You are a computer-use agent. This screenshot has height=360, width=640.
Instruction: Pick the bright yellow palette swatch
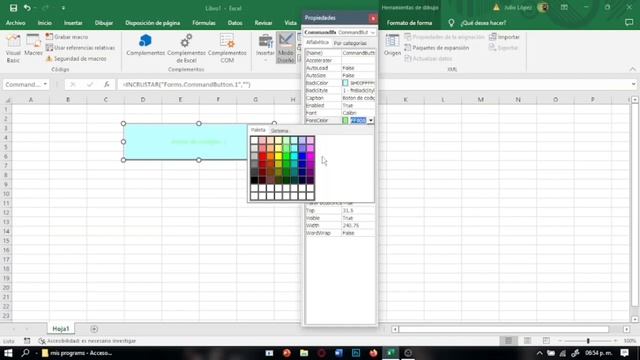pos(278,156)
